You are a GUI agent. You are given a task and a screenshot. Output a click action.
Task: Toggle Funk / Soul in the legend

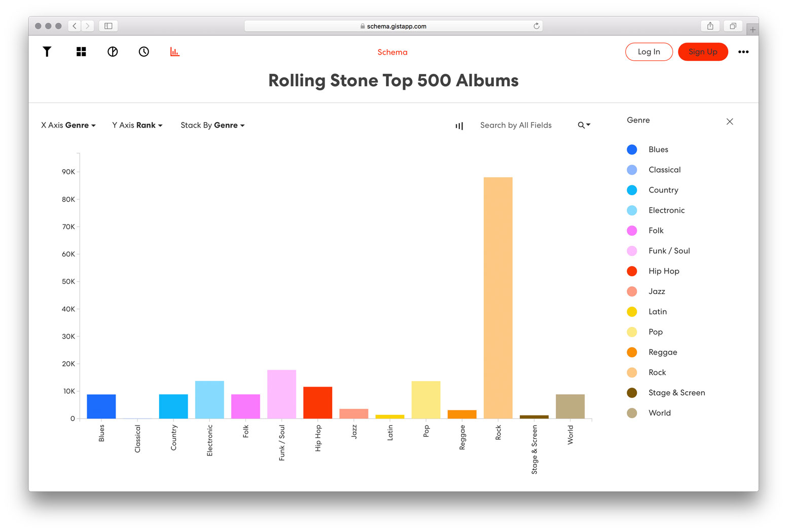tap(658, 251)
